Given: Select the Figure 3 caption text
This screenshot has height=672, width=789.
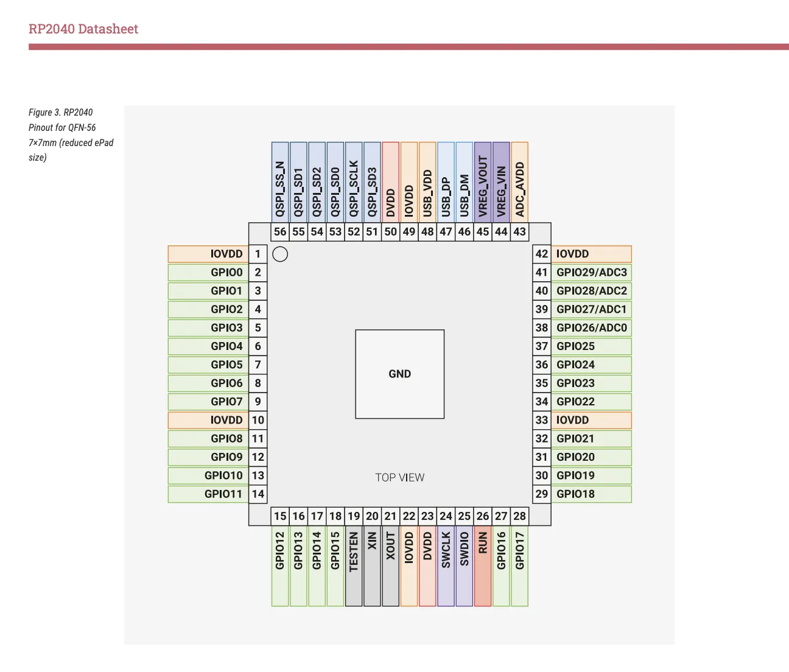Looking at the screenshot, I should [71, 135].
